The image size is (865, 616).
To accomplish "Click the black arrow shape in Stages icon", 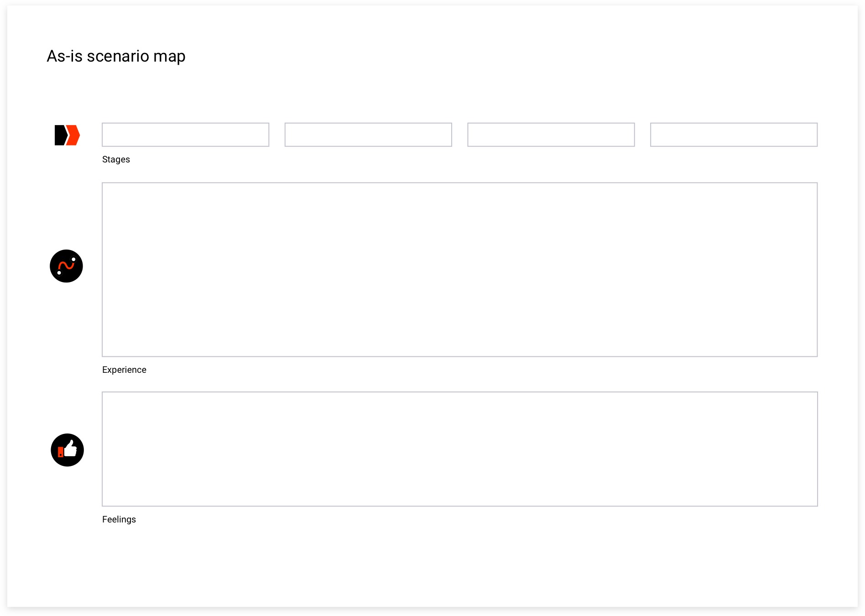I will tap(60, 135).
